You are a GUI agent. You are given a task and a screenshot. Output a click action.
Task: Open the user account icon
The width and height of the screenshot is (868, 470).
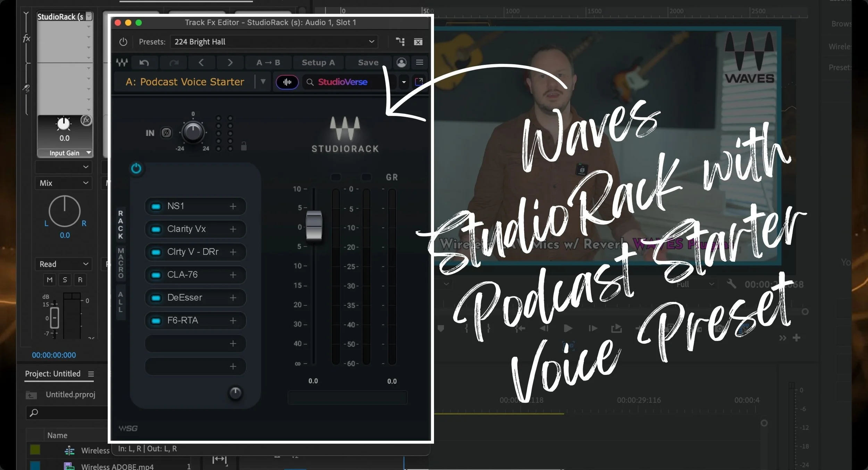click(x=401, y=62)
